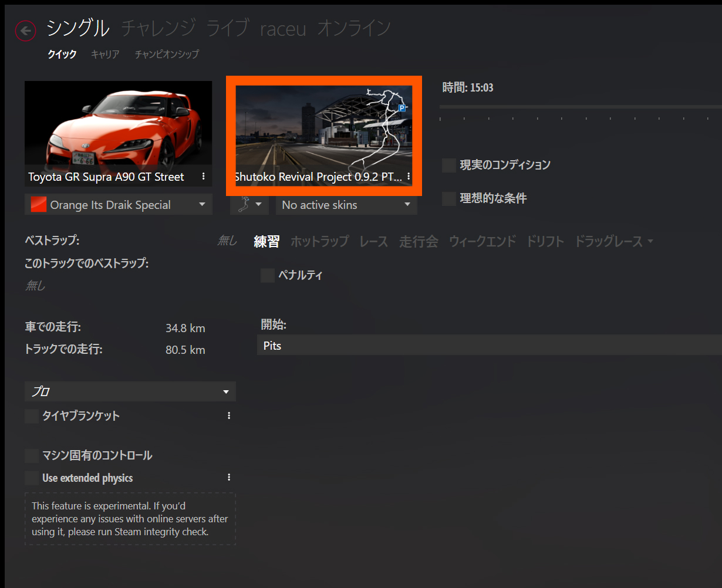The height and width of the screenshot is (588, 722).
Task: Switch to the ライブ tab
Action: 228,28
